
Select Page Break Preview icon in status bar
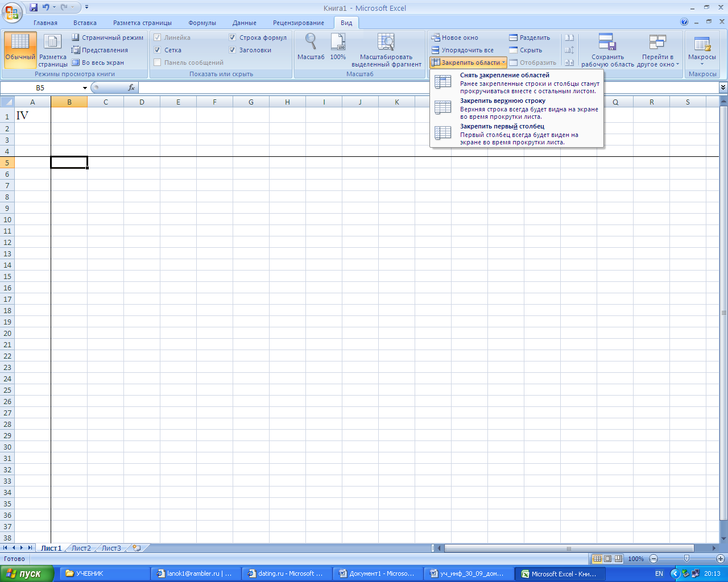click(x=618, y=559)
